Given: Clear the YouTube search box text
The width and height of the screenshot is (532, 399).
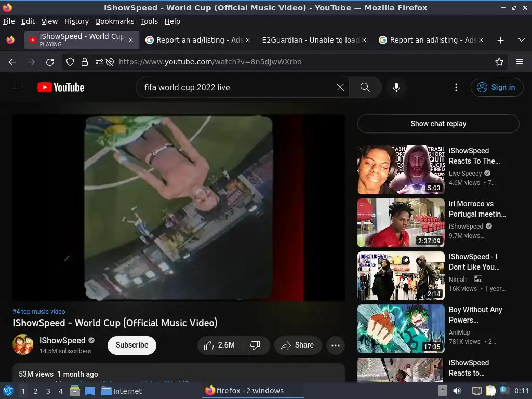Looking at the screenshot, I should [340, 87].
